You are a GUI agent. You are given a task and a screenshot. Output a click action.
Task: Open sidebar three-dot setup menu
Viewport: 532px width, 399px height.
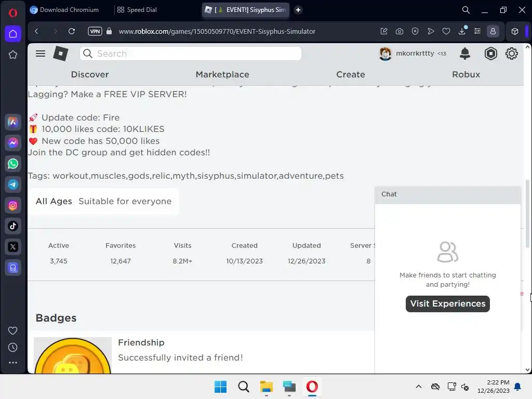tap(13, 363)
